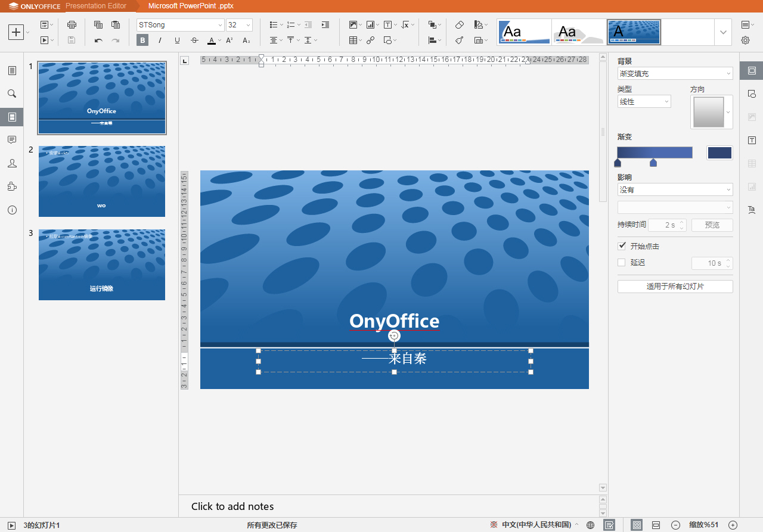This screenshot has width=763, height=532.
Task: Toggle strikethrough formatting
Action: coord(194,41)
